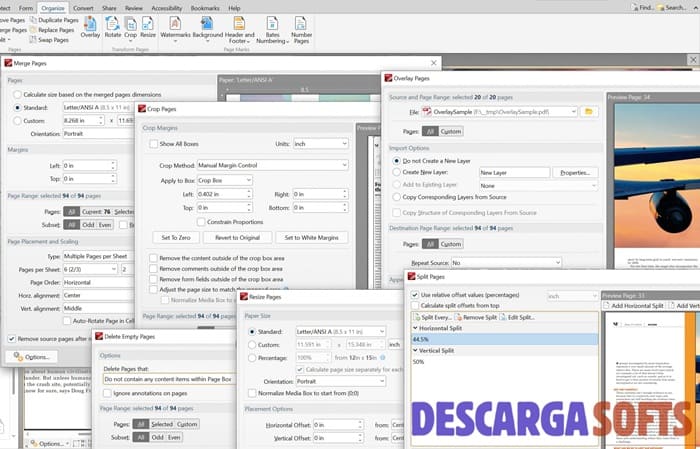Click the New Layer name field
Viewport: 700px width, 449px height.
click(514, 172)
